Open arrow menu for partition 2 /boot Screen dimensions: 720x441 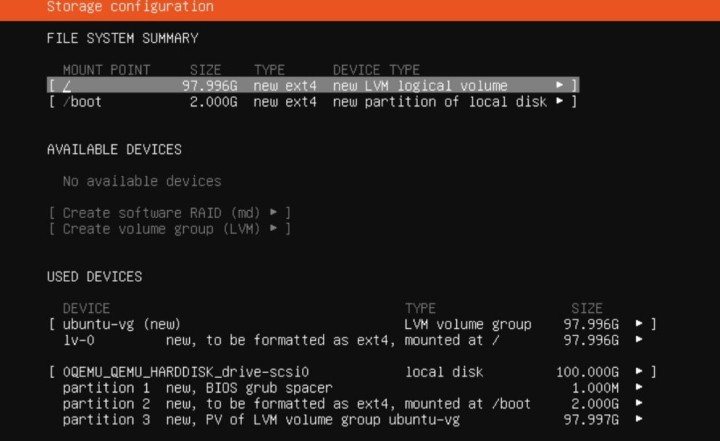639,403
